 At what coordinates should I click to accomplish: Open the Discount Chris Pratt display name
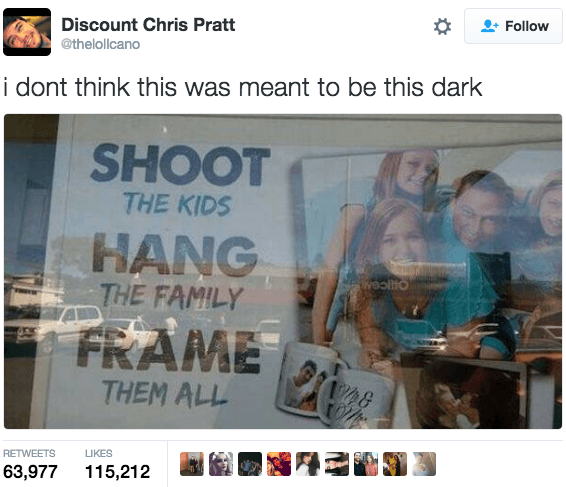click(148, 25)
